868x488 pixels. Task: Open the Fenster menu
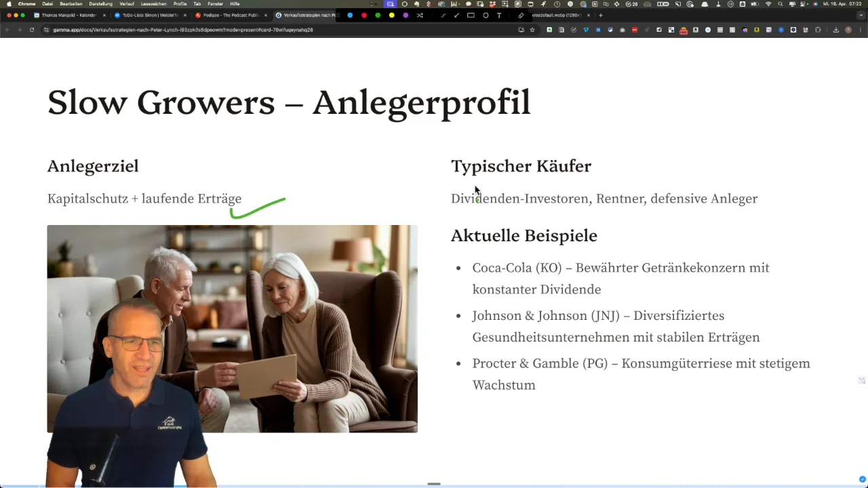click(x=215, y=3)
